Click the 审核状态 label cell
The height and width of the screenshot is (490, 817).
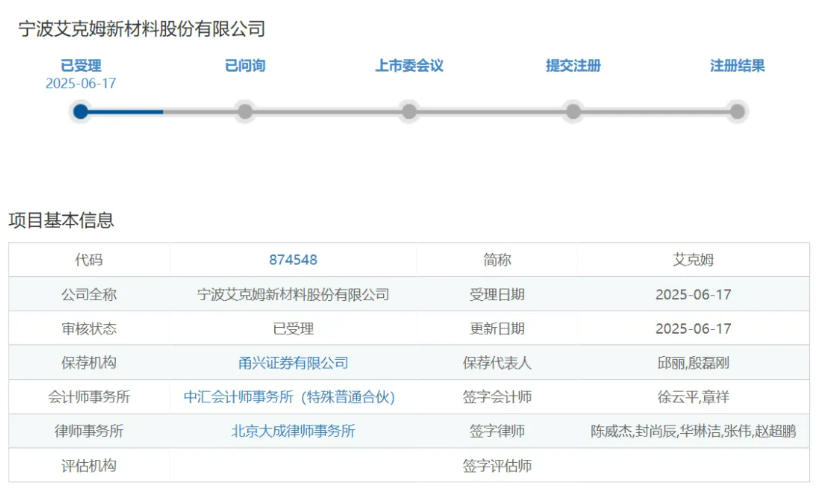89,328
